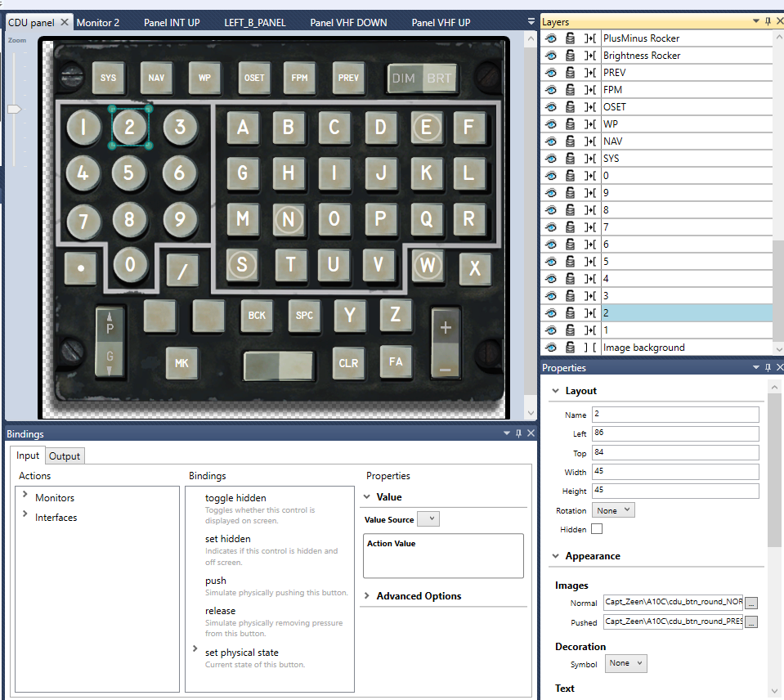Open the Symbol decoration dropdown
Viewport: 784px width, 700px height.
626,663
